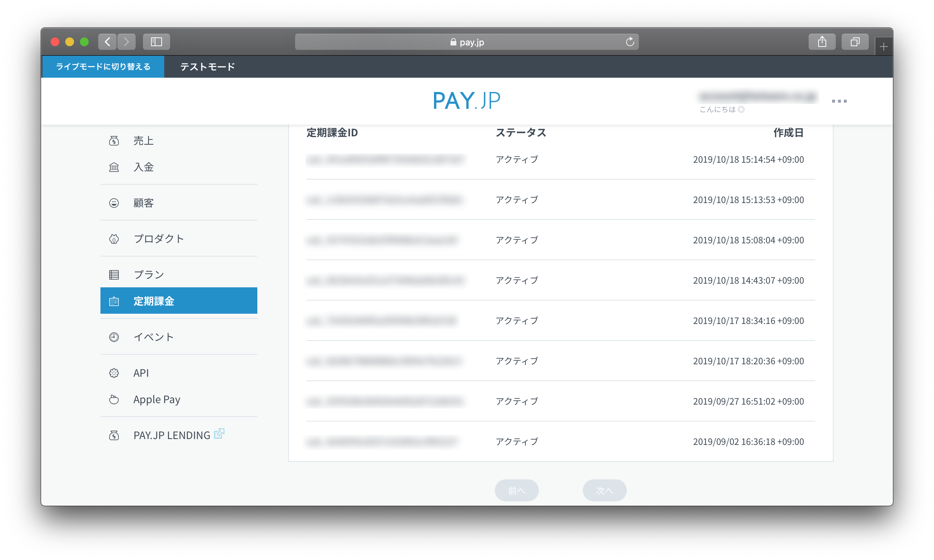Click the Apple Pay apple icon

click(x=114, y=399)
